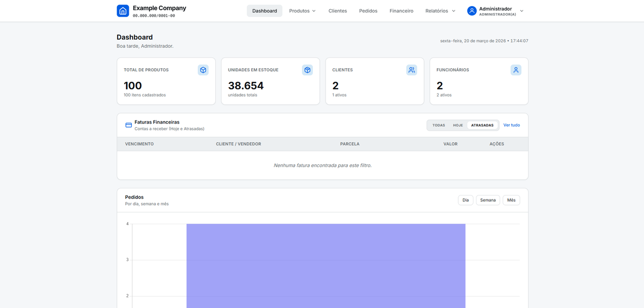Click the date and time text
The image size is (644, 308).
pyautogui.click(x=484, y=41)
